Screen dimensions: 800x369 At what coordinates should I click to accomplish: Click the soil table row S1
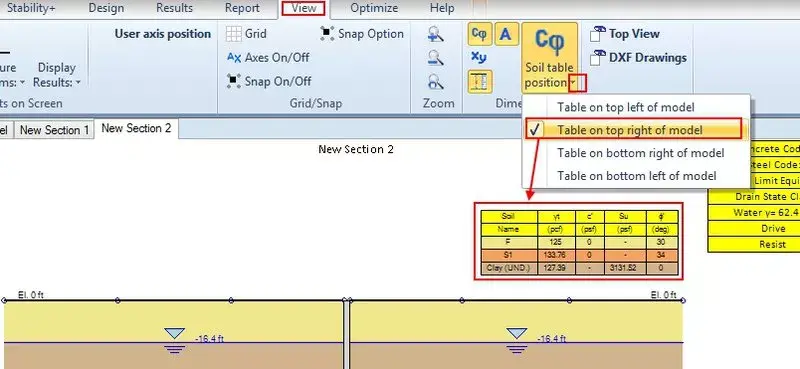click(580, 255)
